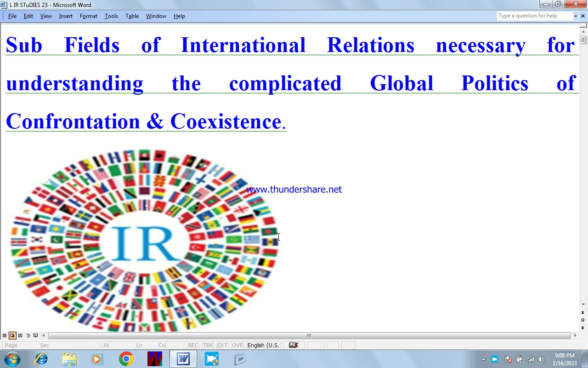Switch to Print Layout view icon
Screen dimensions: 588x368
click(20, 335)
